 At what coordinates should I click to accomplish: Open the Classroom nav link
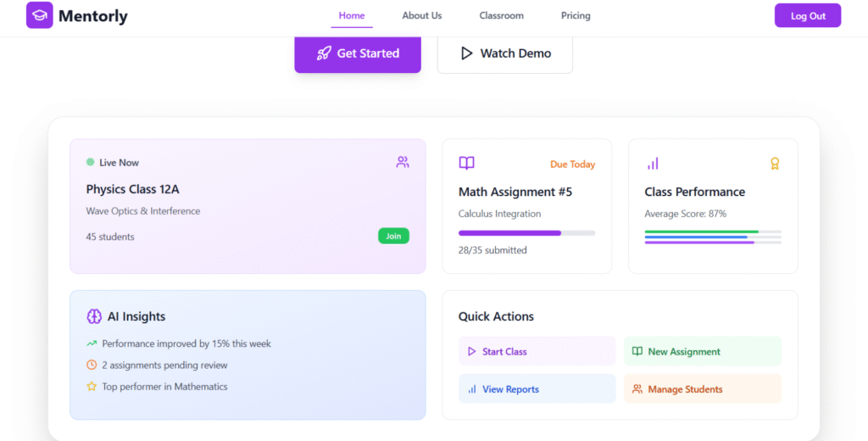[501, 16]
